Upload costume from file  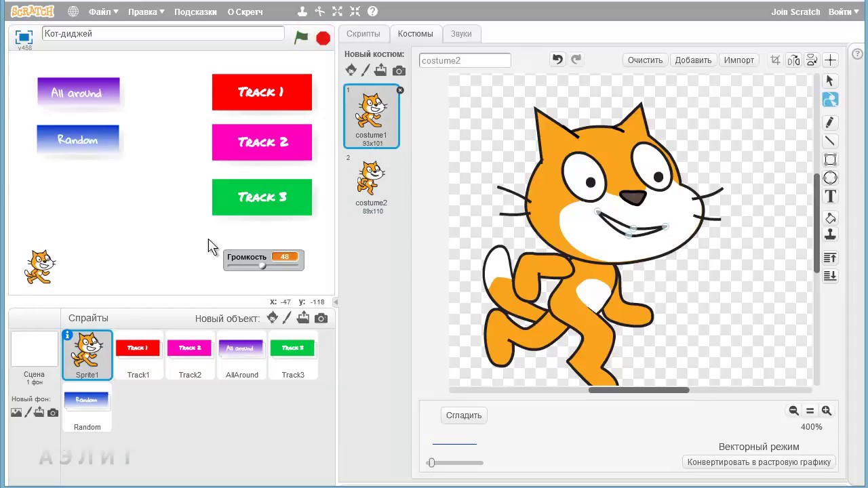coord(380,70)
